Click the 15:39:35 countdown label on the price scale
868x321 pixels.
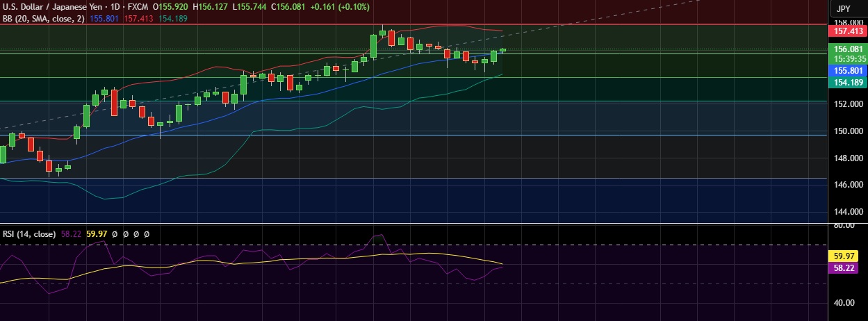coord(849,59)
